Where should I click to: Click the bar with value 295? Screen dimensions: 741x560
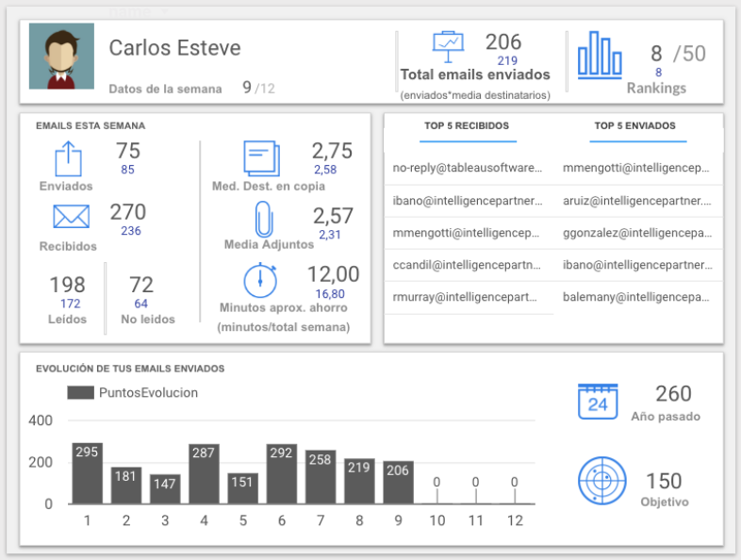tap(87, 473)
